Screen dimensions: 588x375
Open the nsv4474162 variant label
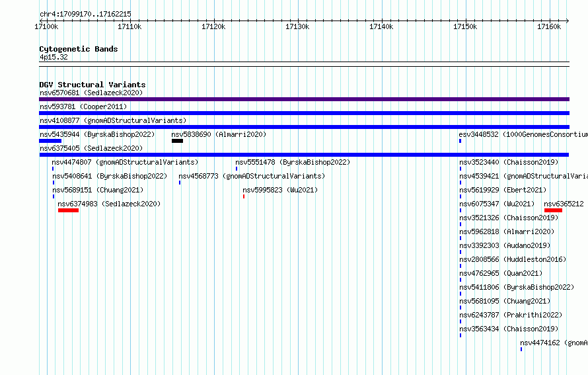coord(554,343)
